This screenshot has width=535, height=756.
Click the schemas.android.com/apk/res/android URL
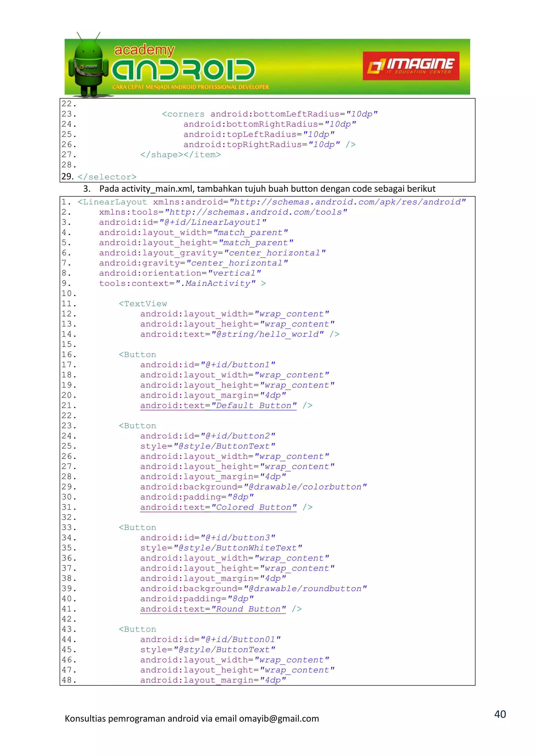coord(347,202)
